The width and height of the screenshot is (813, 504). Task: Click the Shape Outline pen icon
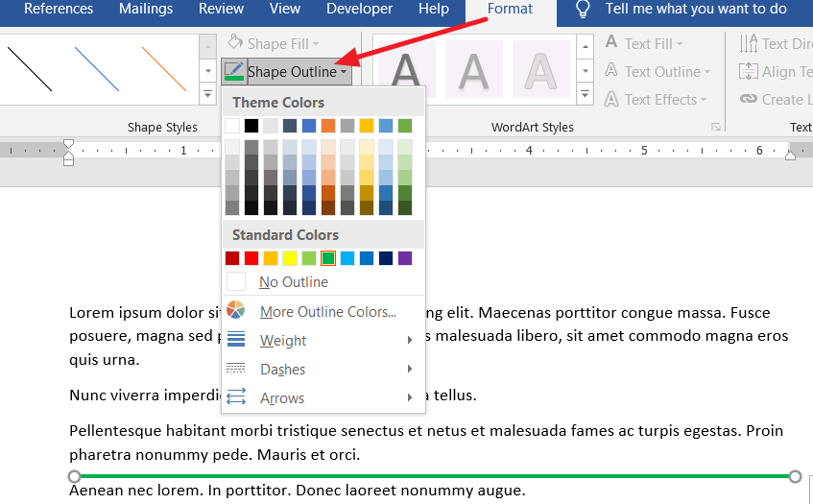point(234,71)
